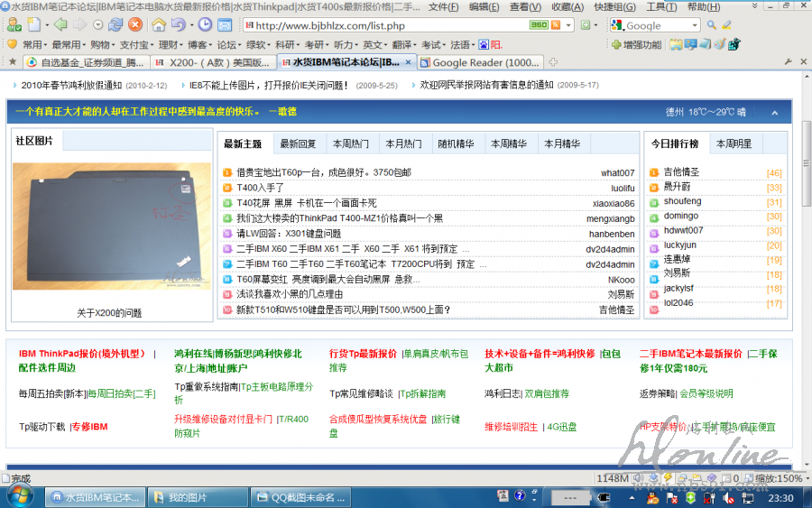Click the browser Home icon

coord(159,24)
